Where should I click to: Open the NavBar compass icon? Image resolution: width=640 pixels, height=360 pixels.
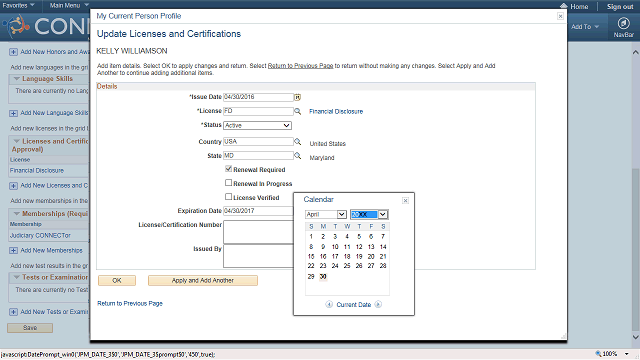tap(623, 23)
